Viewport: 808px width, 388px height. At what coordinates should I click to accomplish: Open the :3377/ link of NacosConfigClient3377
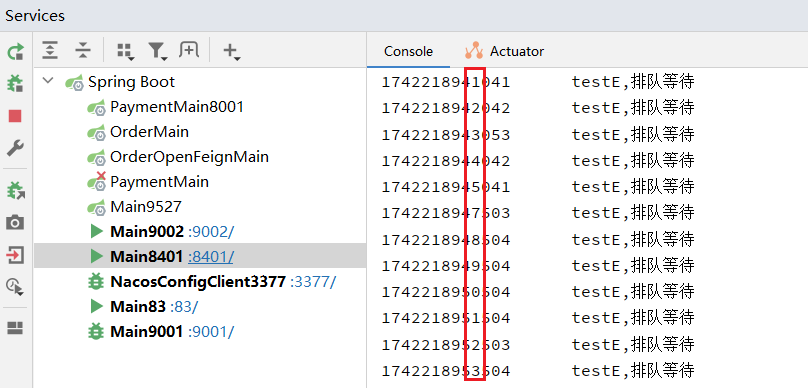[x=313, y=282]
